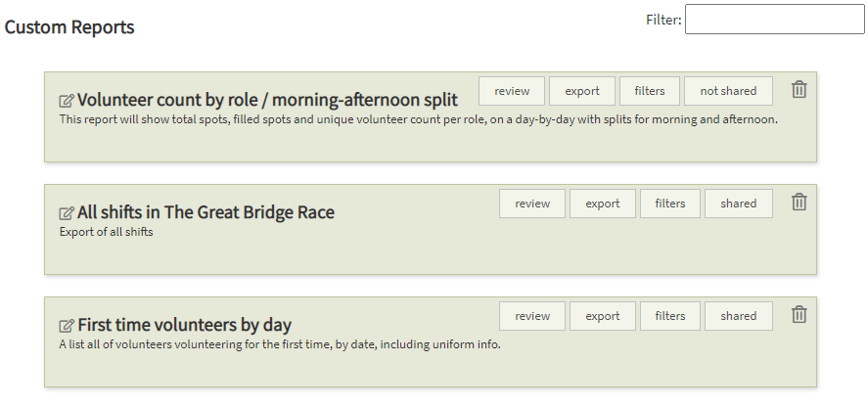The image size is (868, 408).
Task: Open filters for All shifts report
Action: (x=670, y=204)
